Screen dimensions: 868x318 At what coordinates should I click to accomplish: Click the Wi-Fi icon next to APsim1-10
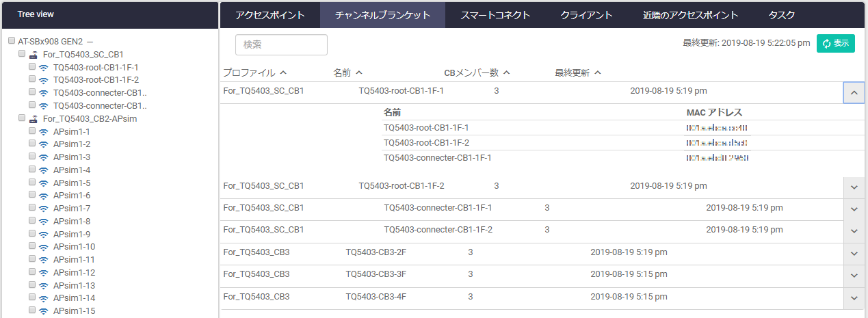point(43,247)
